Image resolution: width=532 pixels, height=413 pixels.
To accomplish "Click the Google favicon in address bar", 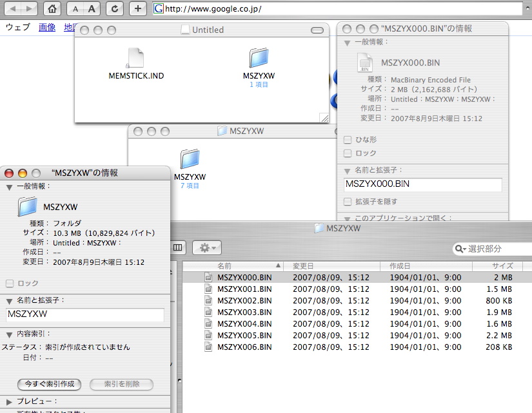I will pyautogui.click(x=159, y=8).
